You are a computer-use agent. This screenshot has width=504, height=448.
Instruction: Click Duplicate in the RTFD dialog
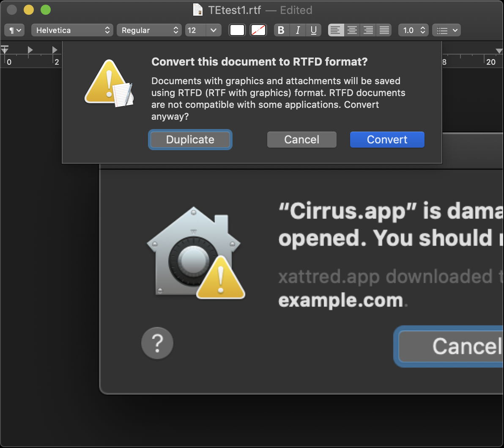pyautogui.click(x=190, y=140)
